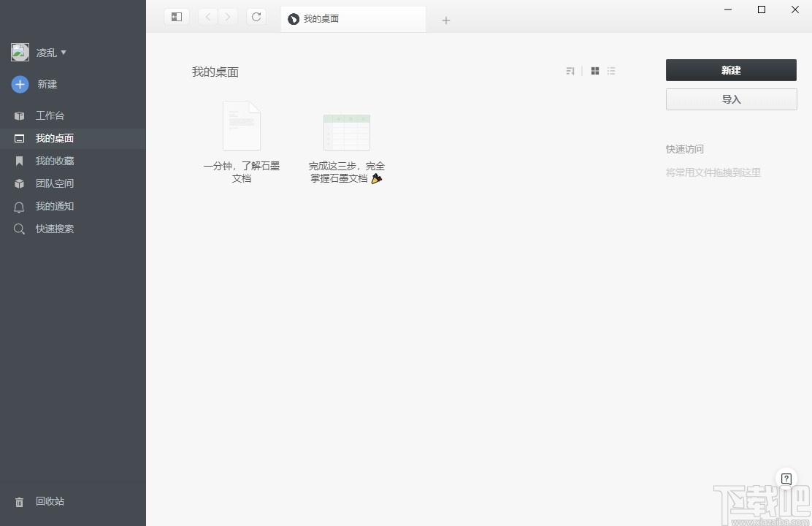Open the file sorting options
The height and width of the screenshot is (526, 812).
pos(570,70)
